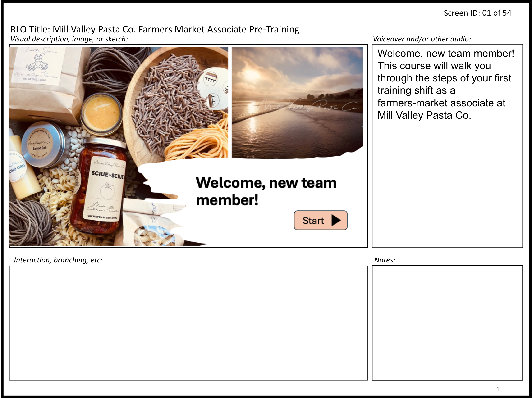Click the 'Notes:' label
The image size is (532, 398).
pyautogui.click(x=384, y=260)
